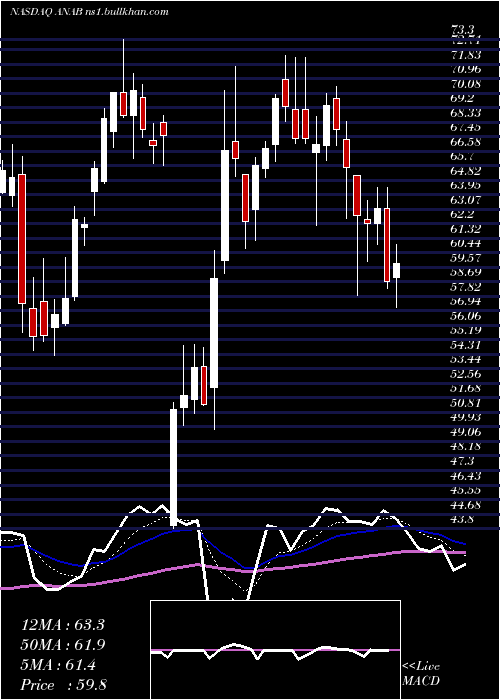Click the 71.83 price axis label

coord(466,55)
